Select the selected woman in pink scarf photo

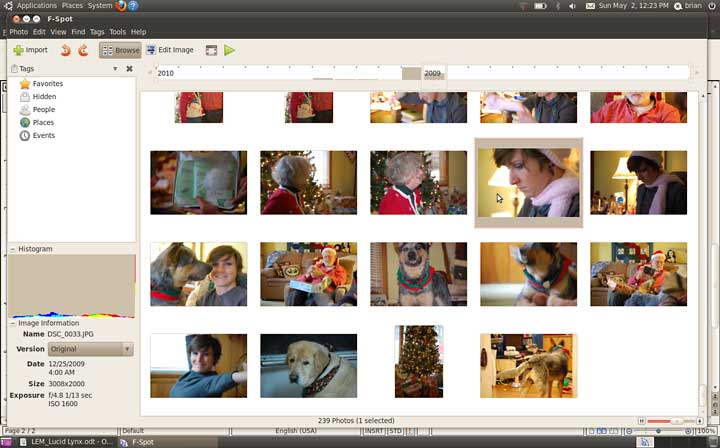(529, 183)
